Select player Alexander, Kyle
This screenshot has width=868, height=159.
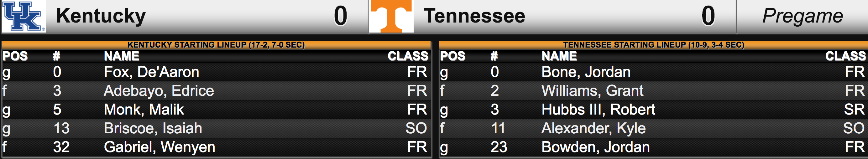pos(593,128)
